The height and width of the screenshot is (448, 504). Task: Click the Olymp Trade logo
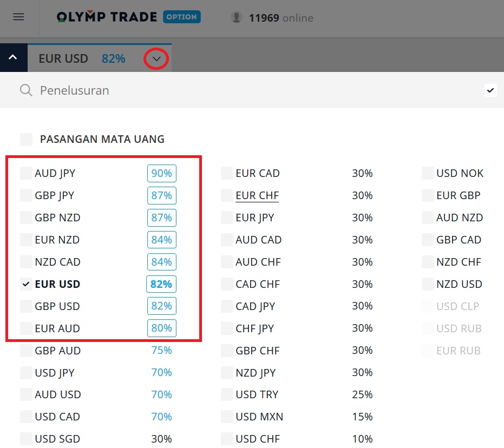[x=106, y=17]
